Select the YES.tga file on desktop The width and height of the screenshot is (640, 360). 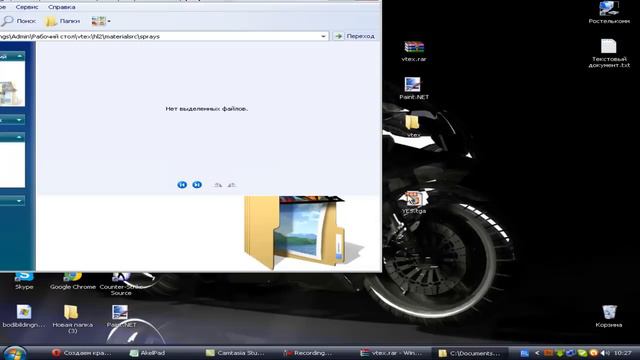coord(414,203)
